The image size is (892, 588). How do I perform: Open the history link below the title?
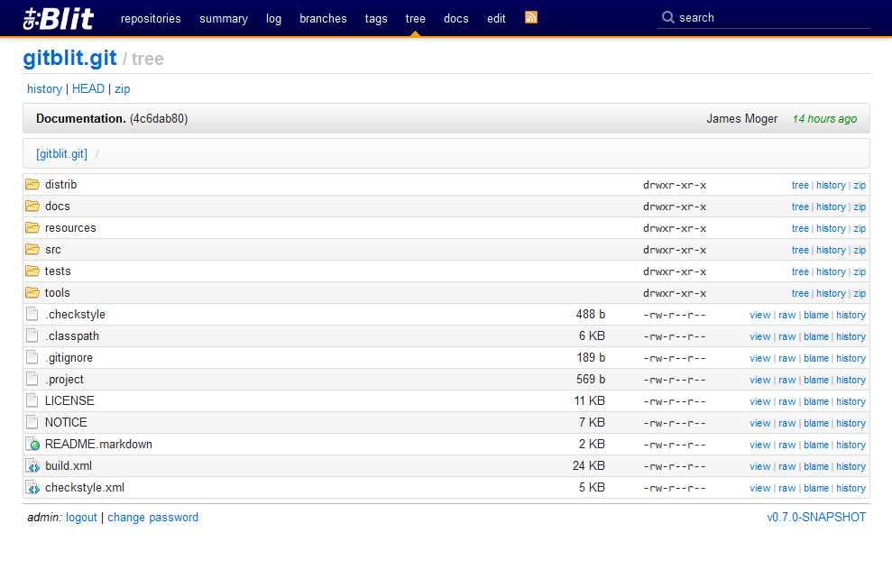pyautogui.click(x=44, y=88)
